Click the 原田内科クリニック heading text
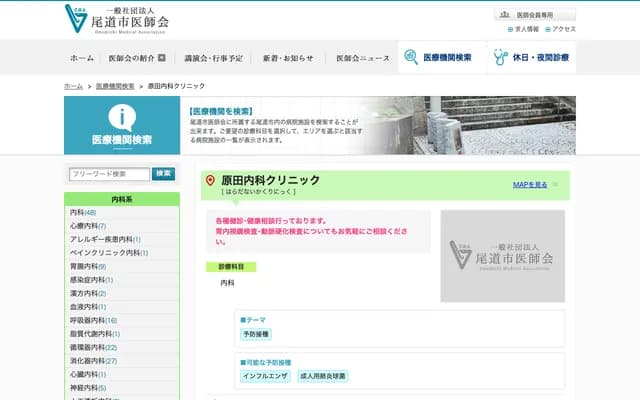Screen dimensions: 640x400 (271, 180)
